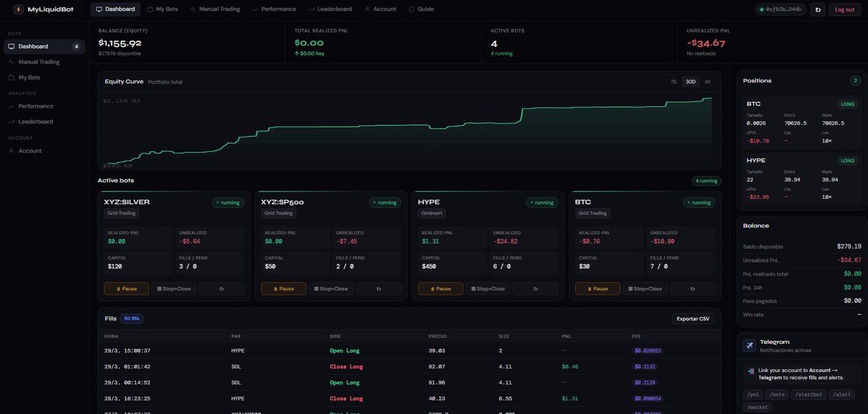
Task: Click the '4 running' badge above bot cards
Action: click(706, 180)
